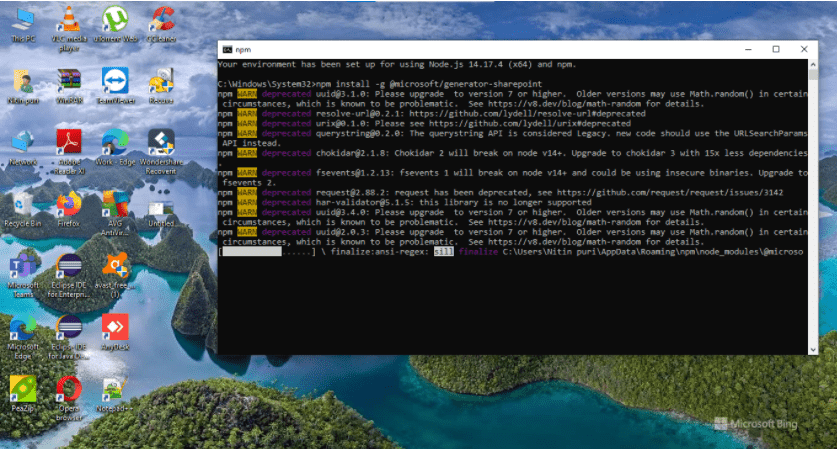This screenshot has width=837, height=449.
Task: Click the Firefox desktop icon
Action: point(69,204)
